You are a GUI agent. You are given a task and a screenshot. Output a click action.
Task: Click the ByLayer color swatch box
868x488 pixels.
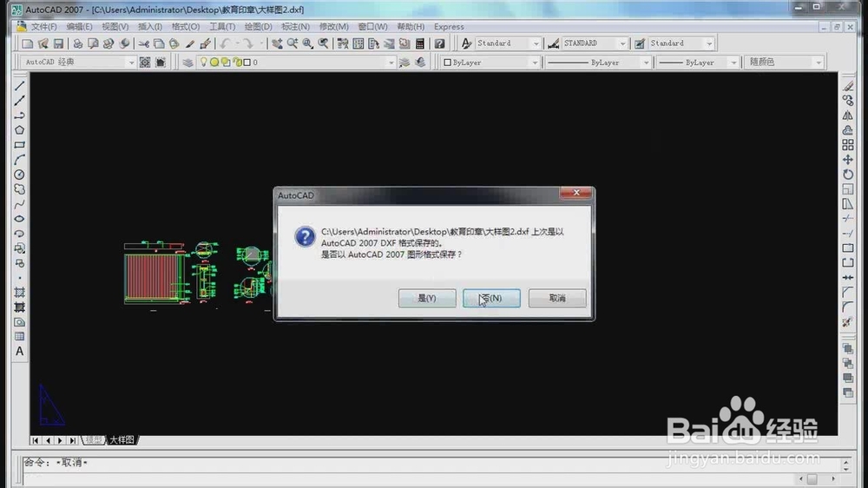tap(447, 63)
